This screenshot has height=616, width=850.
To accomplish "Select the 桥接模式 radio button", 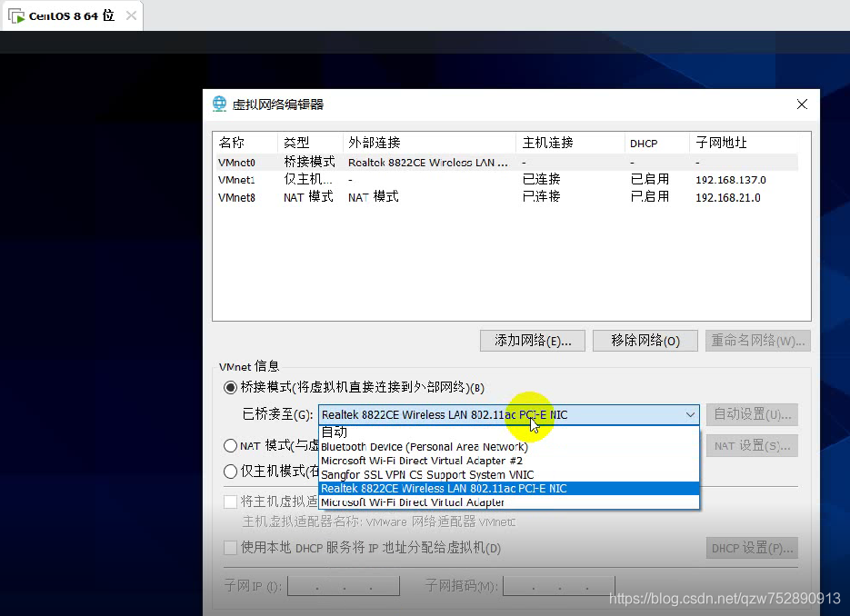I will 230,387.
